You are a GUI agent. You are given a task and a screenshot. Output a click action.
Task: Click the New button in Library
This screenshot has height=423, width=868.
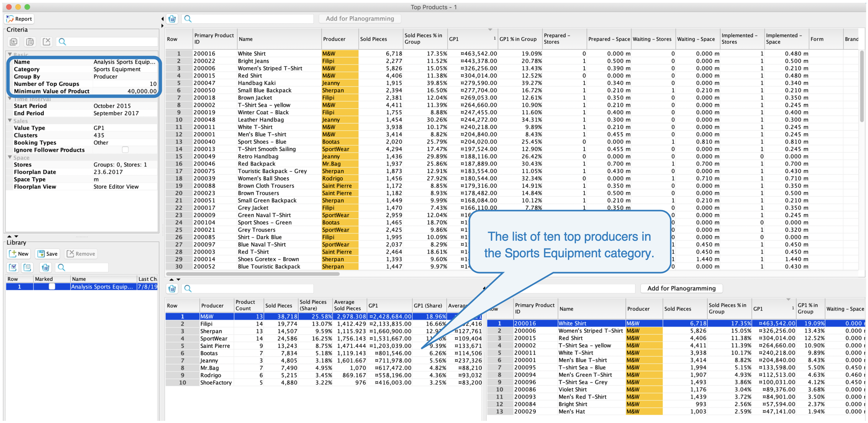point(19,254)
